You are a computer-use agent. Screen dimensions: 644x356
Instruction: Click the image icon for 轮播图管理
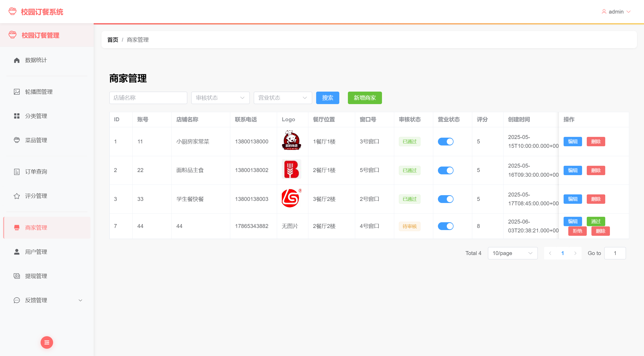pyautogui.click(x=17, y=92)
